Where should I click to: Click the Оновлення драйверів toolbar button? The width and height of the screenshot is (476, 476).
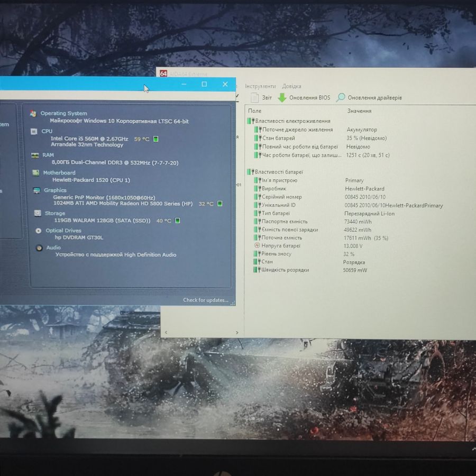click(x=369, y=97)
